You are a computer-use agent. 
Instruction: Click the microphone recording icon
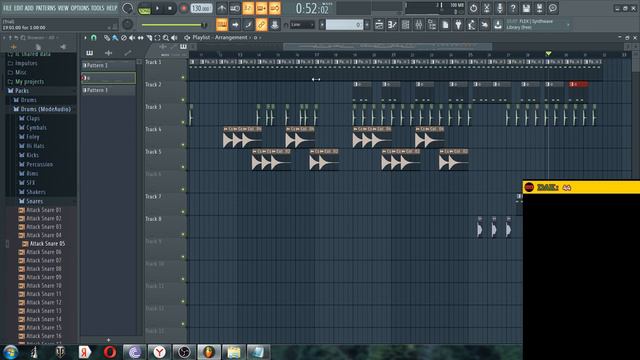pos(500,8)
